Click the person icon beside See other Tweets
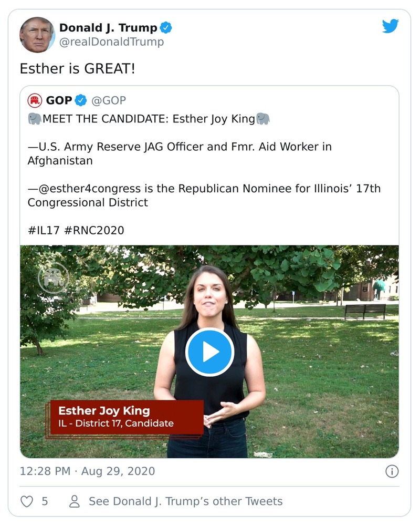Screen dimensions: 420x526 (x=75, y=501)
